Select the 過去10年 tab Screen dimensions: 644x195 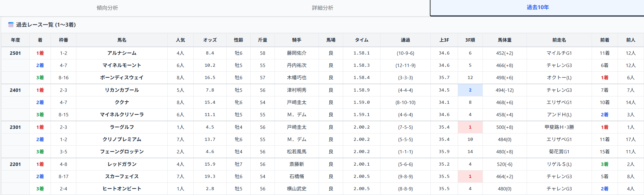(537, 8)
